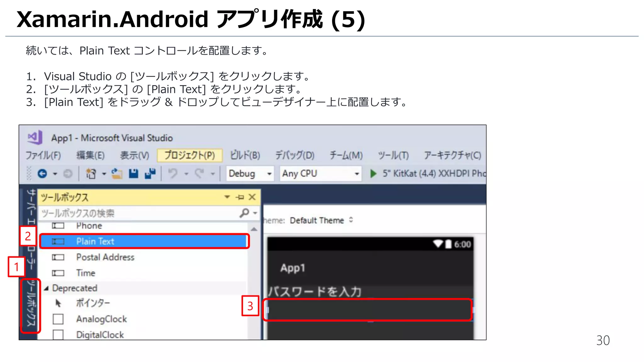Open the toolbox window options dropdown arrow
This screenshot has height=362, width=644.
pos(227,197)
